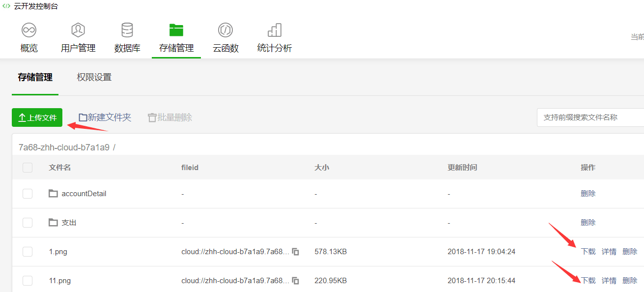Open the 支出 folder name

[x=69, y=223]
